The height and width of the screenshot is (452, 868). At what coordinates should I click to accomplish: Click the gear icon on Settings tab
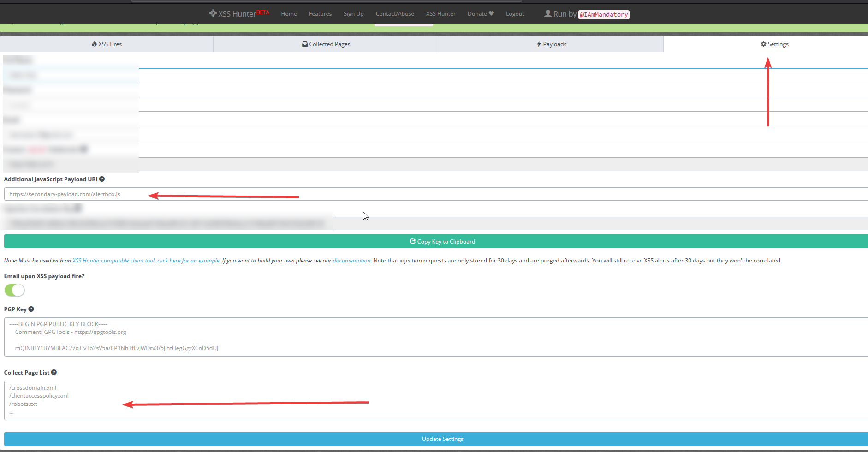(x=763, y=44)
